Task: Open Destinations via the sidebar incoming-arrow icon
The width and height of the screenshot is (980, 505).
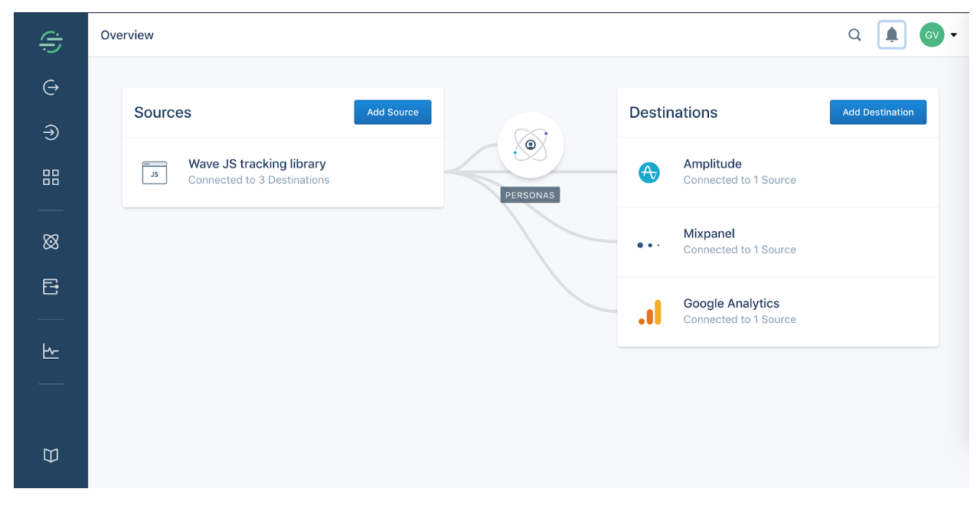Action: [51, 132]
